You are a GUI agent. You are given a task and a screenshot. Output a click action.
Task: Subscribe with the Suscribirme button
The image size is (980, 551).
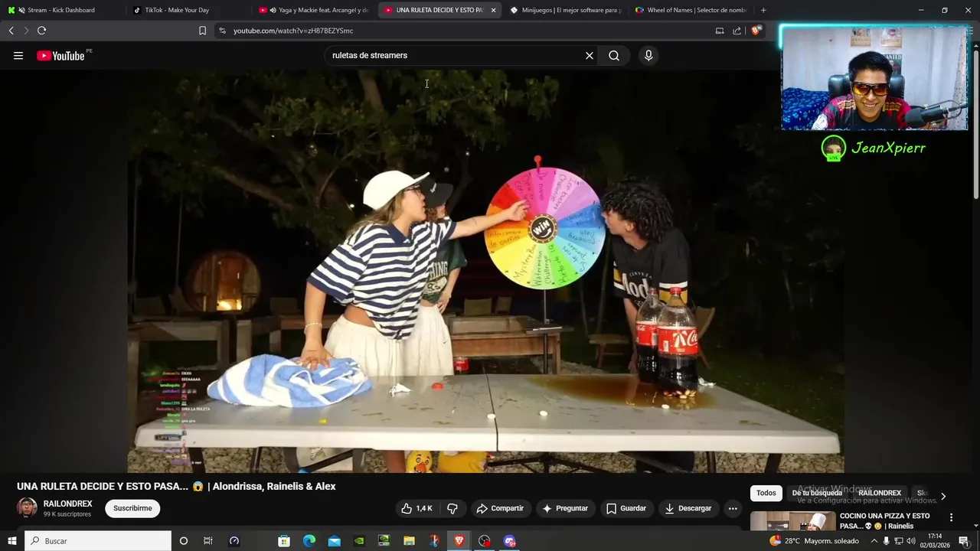click(132, 508)
